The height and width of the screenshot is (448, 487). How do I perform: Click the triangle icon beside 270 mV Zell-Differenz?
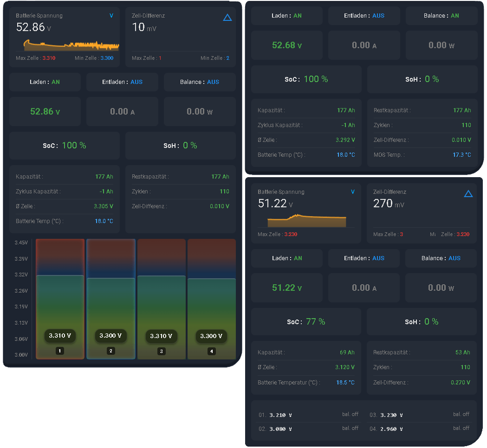(x=468, y=194)
